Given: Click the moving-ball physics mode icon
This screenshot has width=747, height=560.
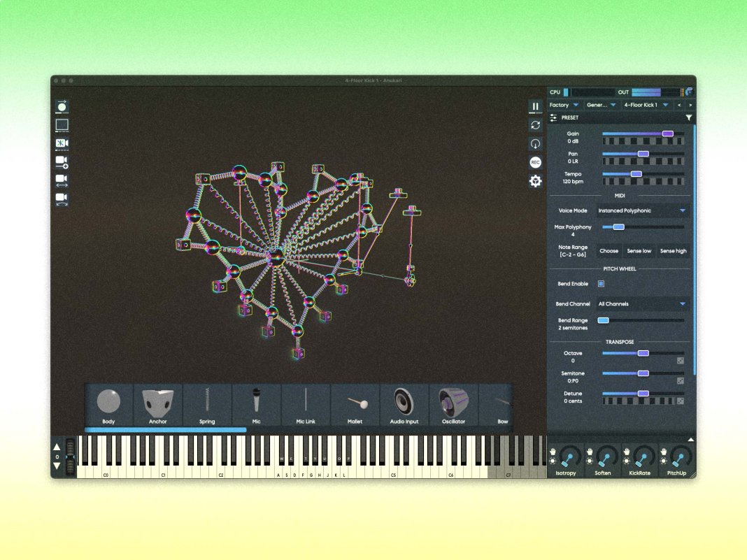Looking at the screenshot, I should coord(62,106).
